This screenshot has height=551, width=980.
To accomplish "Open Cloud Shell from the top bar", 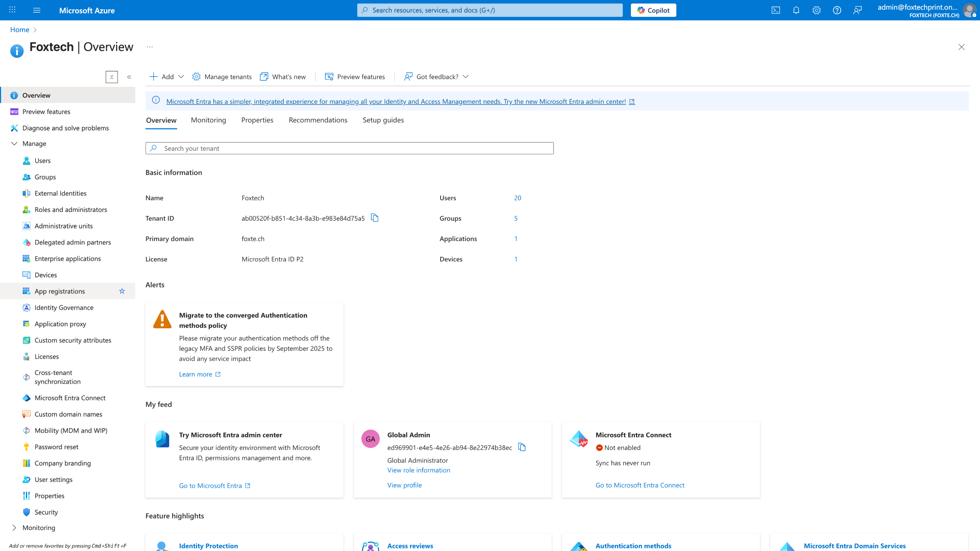I will click(776, 10).
